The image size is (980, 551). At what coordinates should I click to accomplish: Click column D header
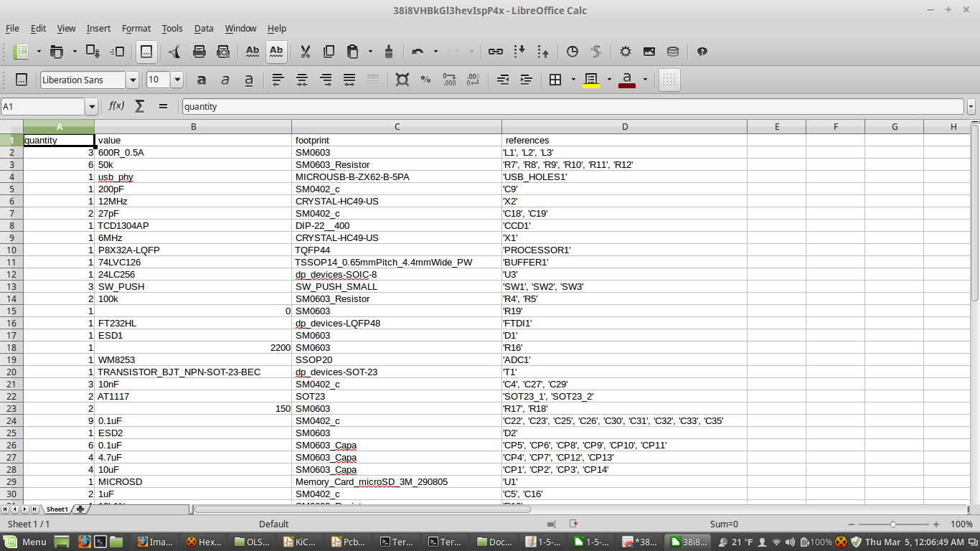coord(624,127)
